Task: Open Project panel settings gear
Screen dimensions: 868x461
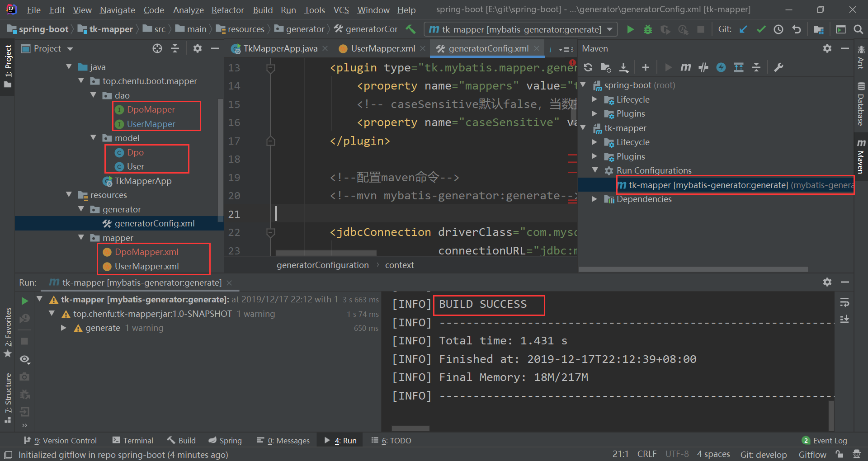Action: pyautogui.click(x=198, y=48)
